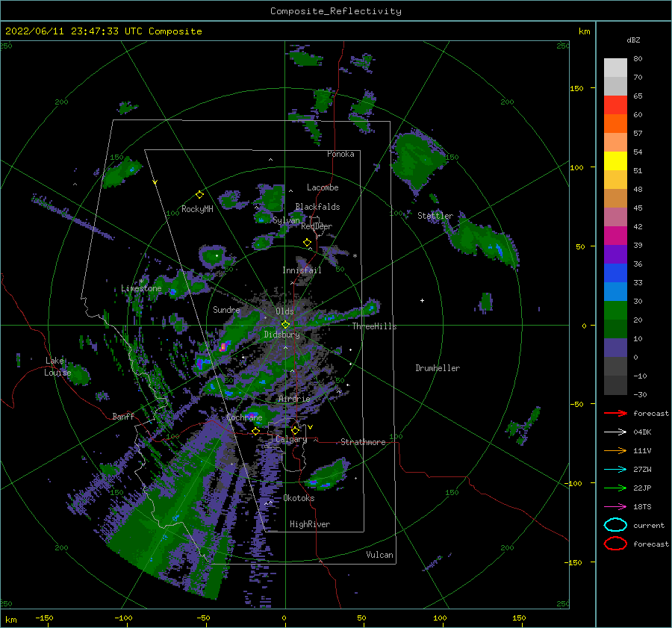
Task: Click the large green echo northwest of Stettler
Action: point(418,161)
